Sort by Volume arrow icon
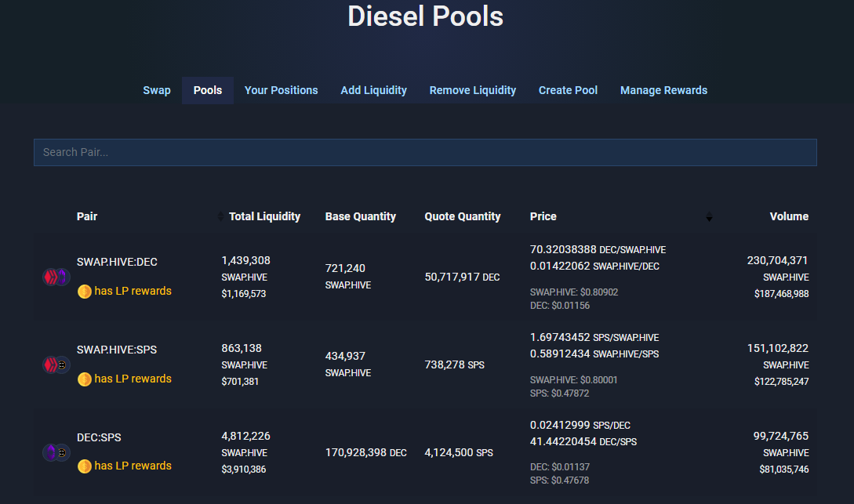The width and height of the screenshot is (854, 504). click(x=709, y=216)
